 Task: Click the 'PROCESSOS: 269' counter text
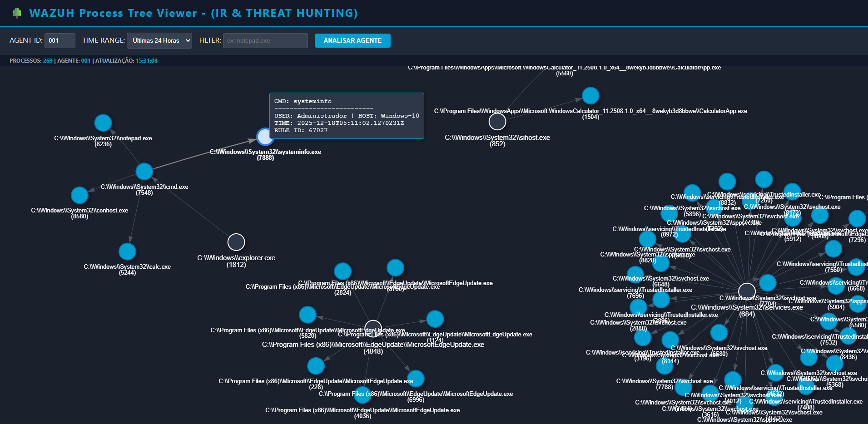pyautogui.click(x=31, y=61)
